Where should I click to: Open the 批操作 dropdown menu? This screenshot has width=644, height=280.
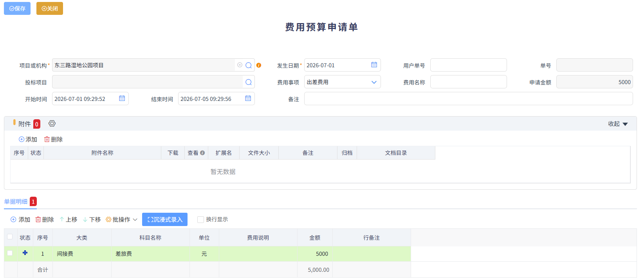pos(121,220)
